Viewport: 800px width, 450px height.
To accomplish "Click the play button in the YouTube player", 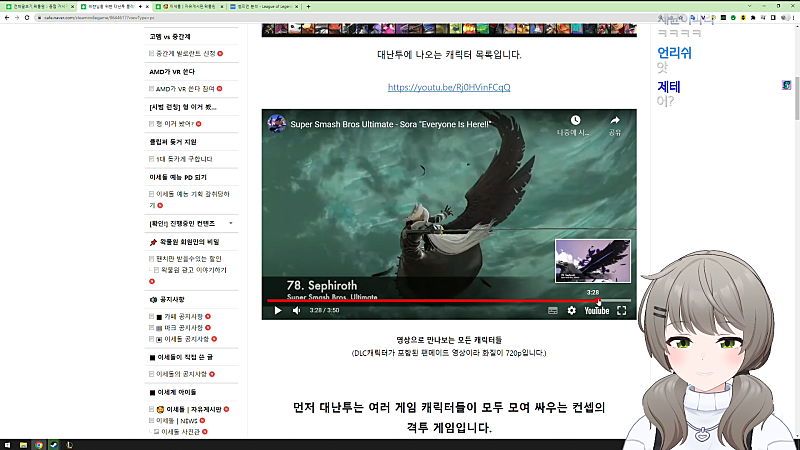I will [278, 311].
